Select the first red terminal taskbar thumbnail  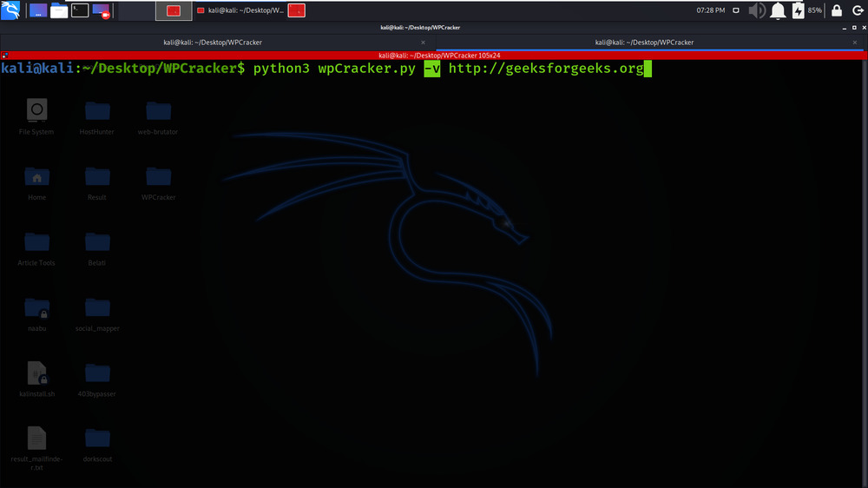coord(174,10)
